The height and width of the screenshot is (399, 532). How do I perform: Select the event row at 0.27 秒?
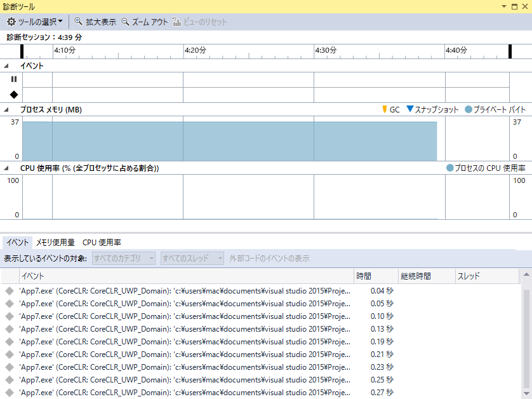click(x=260, y=393)
